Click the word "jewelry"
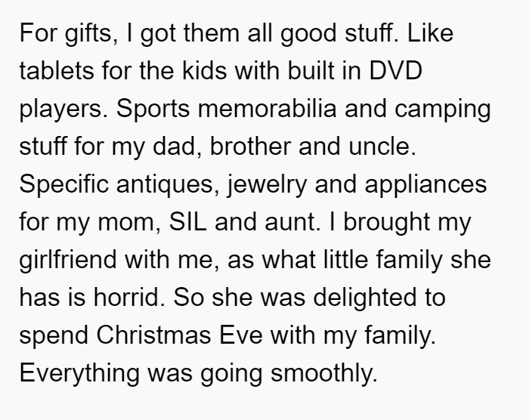The height and width of the screenshot is (420, 529). point(267,185)
